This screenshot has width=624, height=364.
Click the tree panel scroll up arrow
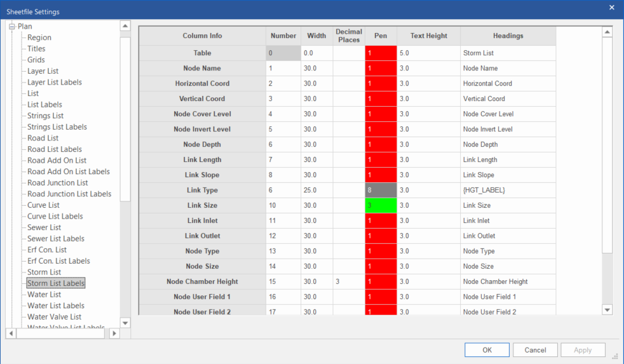125,26
